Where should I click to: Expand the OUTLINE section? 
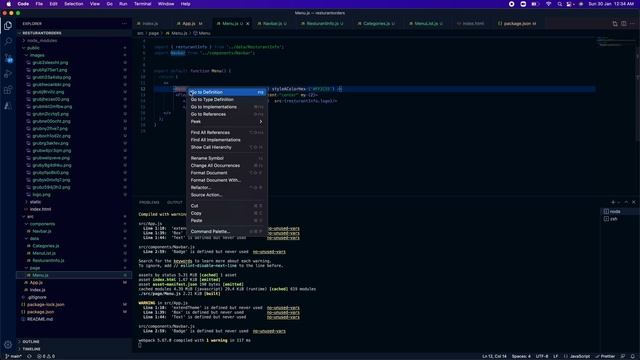[31, 342]
